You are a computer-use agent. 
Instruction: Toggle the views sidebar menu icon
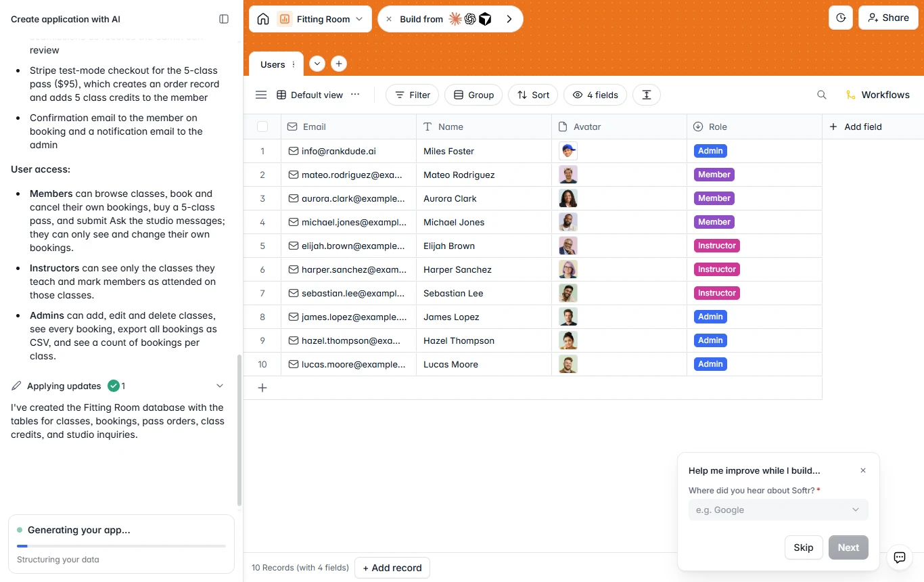pos(261,95)
